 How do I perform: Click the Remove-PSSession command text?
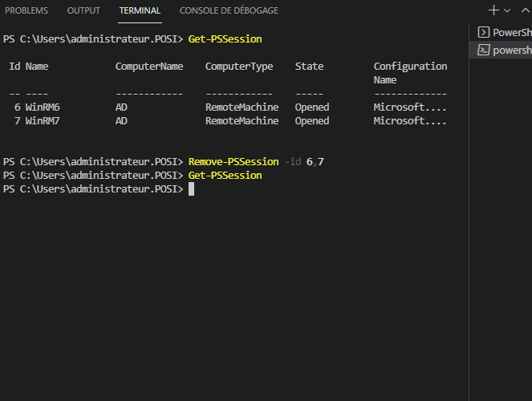[x=234, y=162]
